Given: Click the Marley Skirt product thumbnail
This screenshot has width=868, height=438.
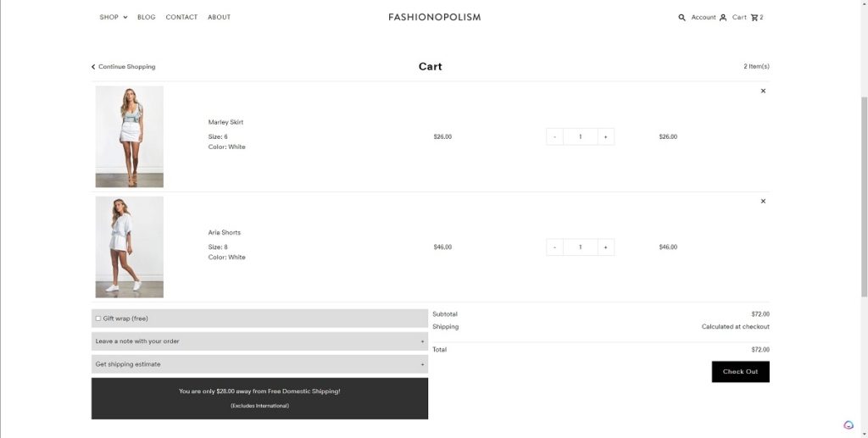Looking at the screenshot, I should click(x=130, y=136).
